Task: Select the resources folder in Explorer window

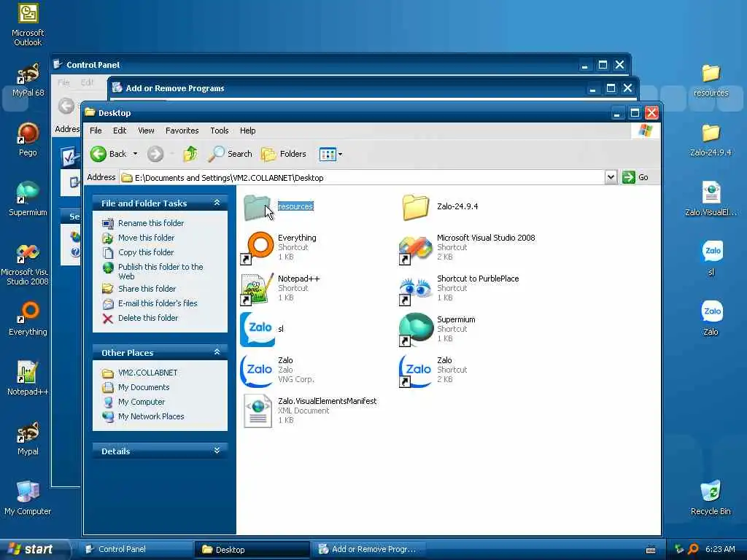Action: click(279, 206)
